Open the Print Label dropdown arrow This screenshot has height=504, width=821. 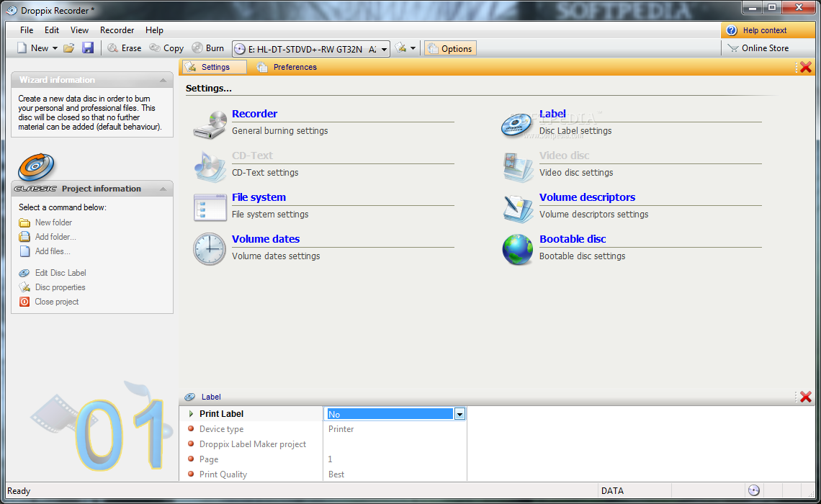[459, 414]
